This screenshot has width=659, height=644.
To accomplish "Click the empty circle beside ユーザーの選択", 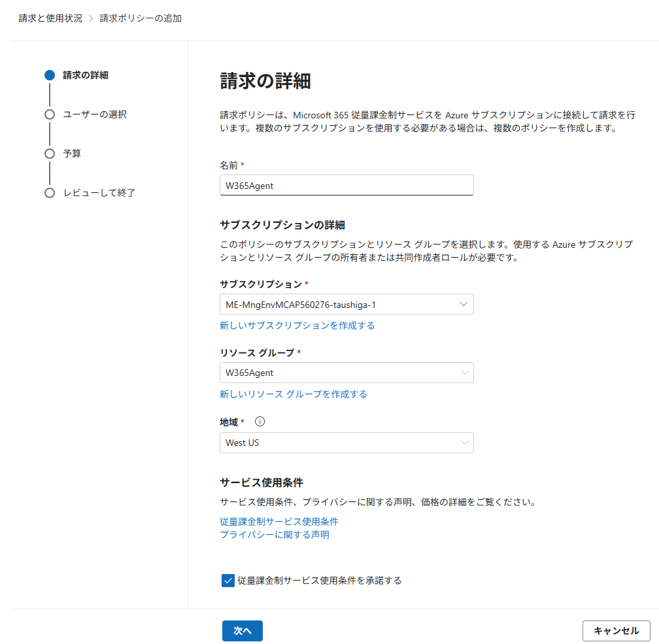I will (x=50, y=114).
